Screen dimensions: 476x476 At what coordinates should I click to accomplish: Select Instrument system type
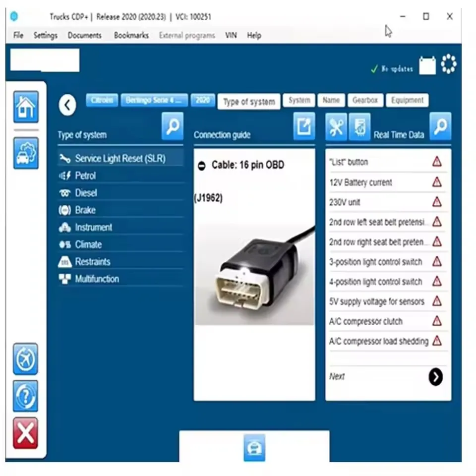coord(120,227)
